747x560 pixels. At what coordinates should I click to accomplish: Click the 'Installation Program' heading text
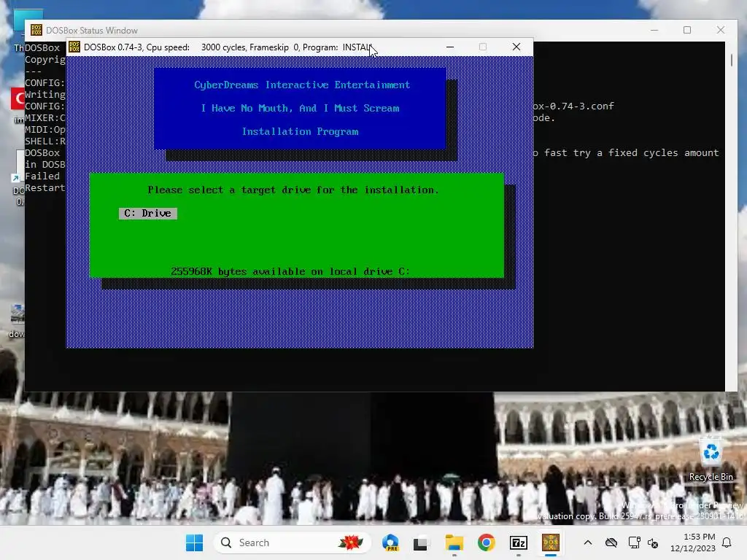click(x=300, y=131)
